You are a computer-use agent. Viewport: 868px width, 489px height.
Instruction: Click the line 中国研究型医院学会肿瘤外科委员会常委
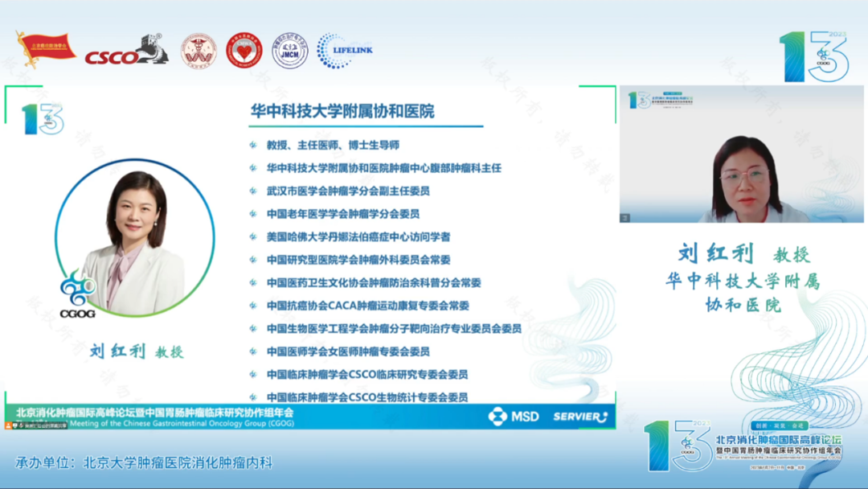(x=358, y=260)
